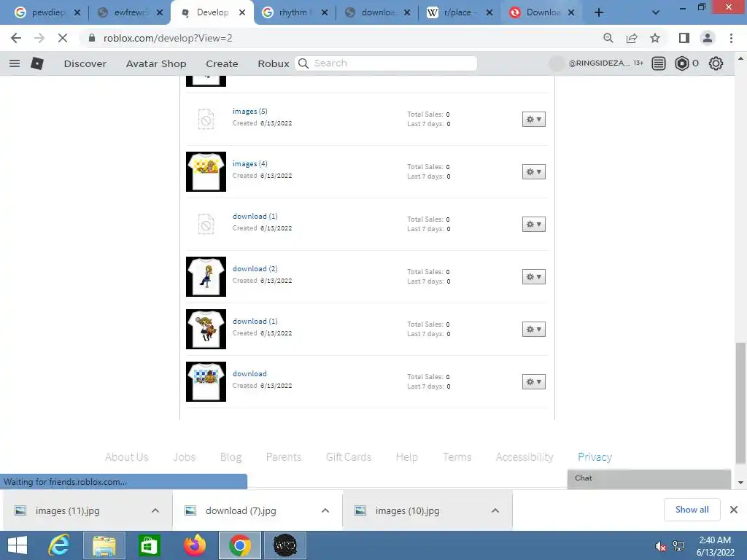
Task: Open the tab search chevron
Action: coord(656,12)
